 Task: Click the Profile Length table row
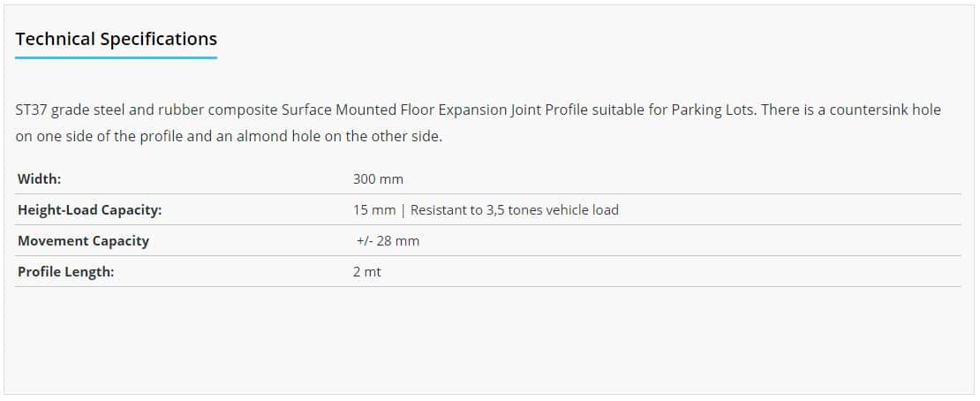488,272
